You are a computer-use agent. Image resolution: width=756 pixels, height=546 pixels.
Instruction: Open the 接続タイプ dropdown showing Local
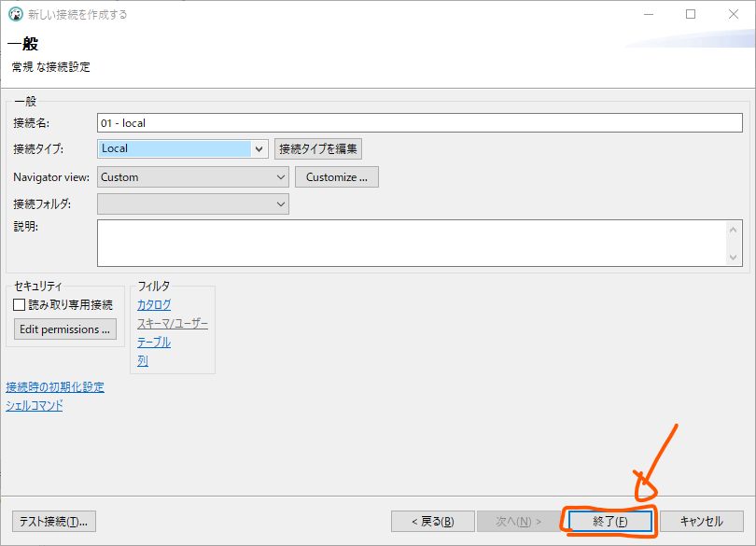click(183, 148)
